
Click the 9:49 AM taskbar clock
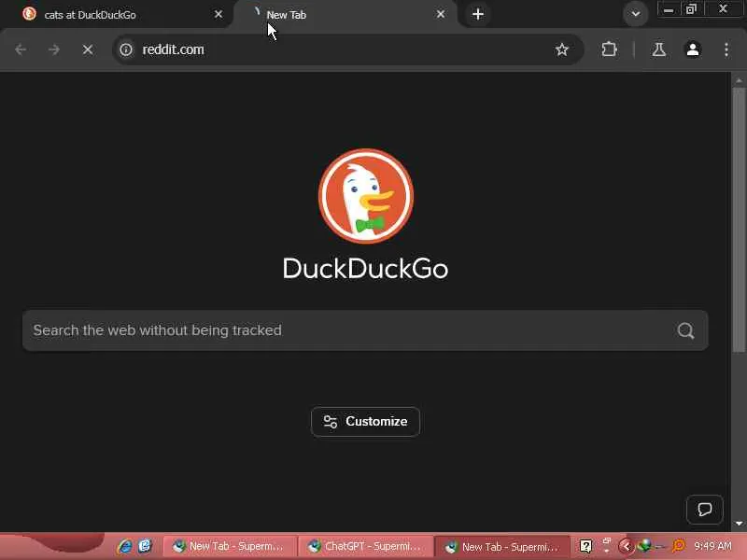(712, 546)
